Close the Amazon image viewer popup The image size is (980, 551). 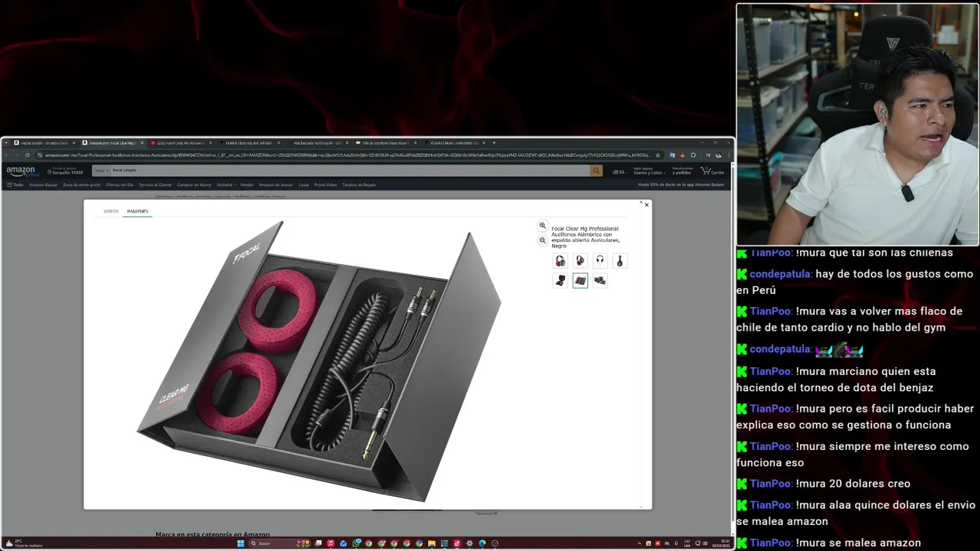646,204
